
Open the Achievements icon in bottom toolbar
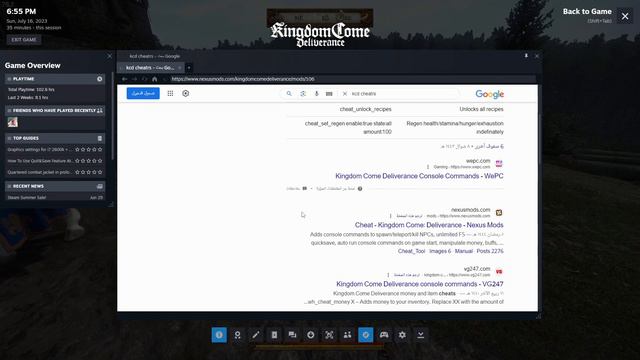[238, 335]
